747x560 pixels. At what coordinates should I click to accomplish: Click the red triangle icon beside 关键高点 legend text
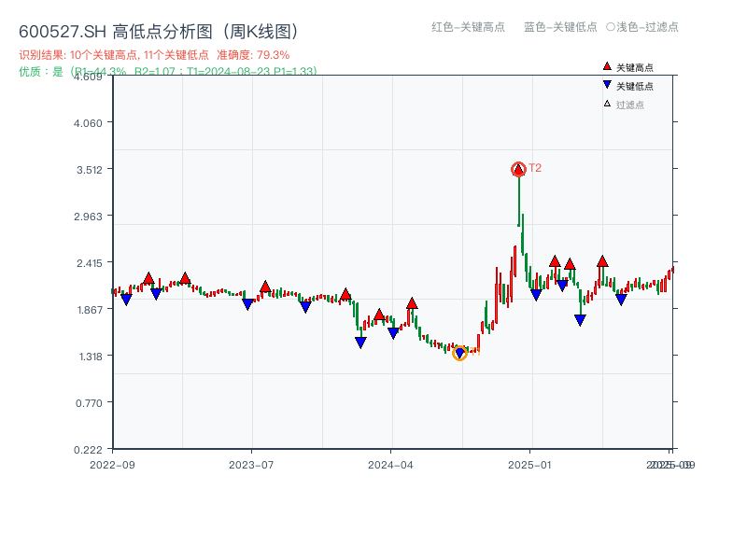click(x=607, y=66)
